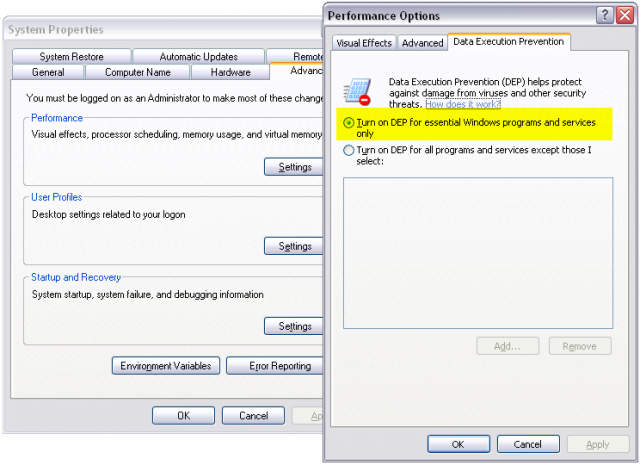
Task: Switch to the General tab
Action: coord(48,72)
